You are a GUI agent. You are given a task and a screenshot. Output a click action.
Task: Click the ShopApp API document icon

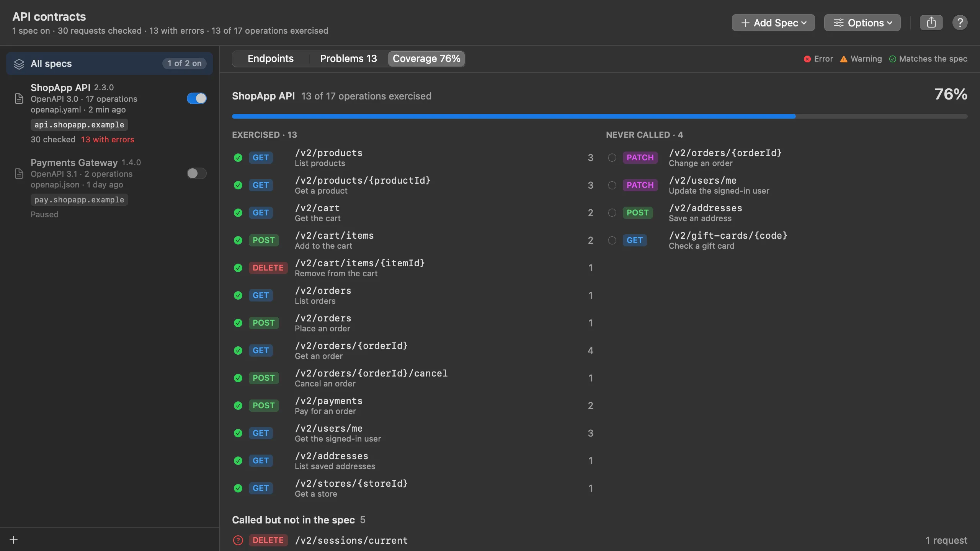coord(19,98)
